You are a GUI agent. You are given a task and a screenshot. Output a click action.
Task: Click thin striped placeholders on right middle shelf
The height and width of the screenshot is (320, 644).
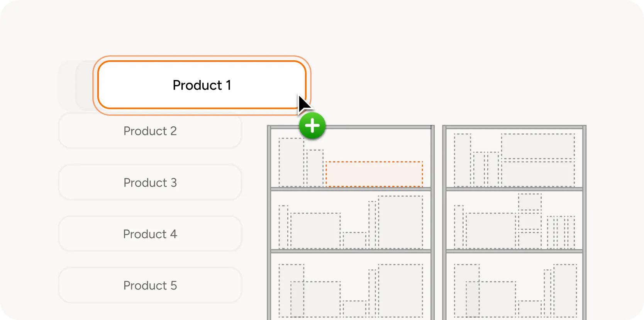(561, 232)
